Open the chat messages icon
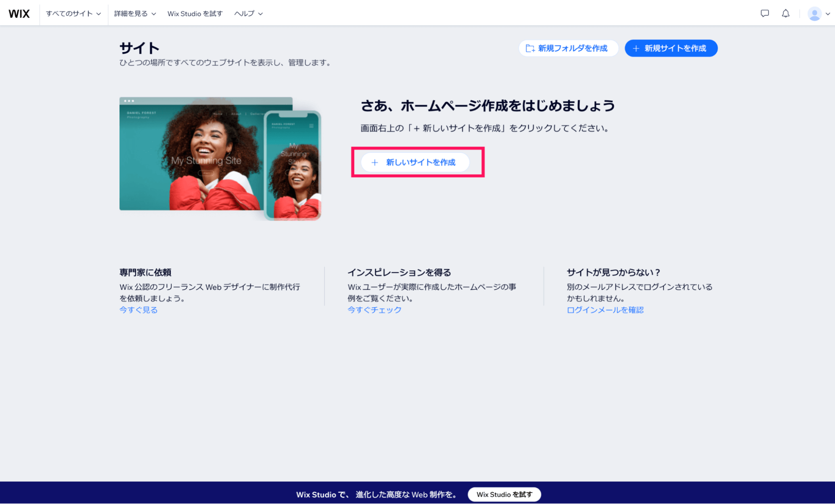 764,13
